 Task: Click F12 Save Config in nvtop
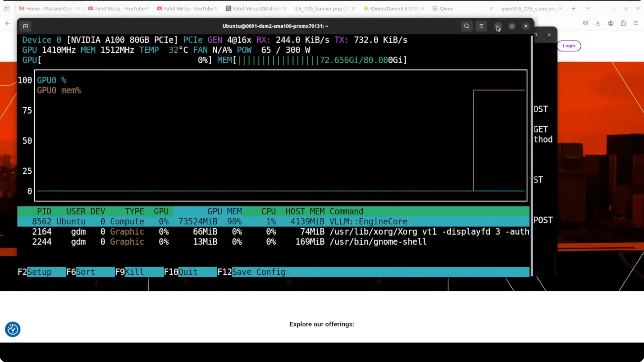pos(252,272)
